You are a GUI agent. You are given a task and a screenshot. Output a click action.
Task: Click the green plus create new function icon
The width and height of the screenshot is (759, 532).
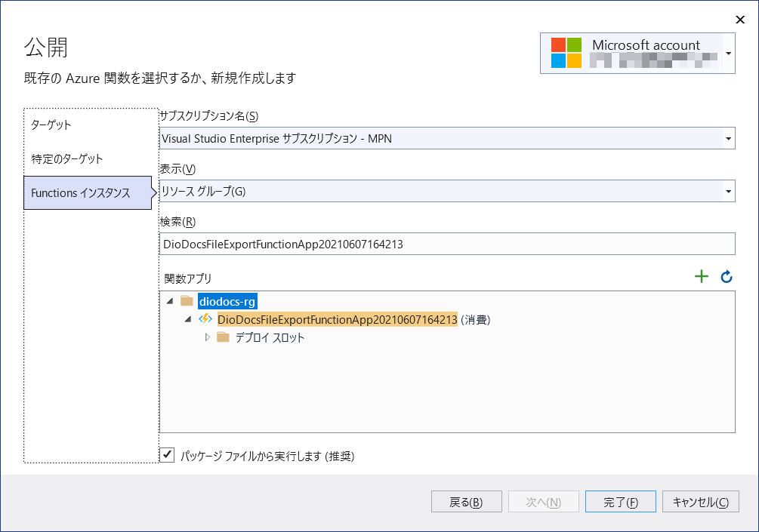pyautogui.click(x=702, y=277)
